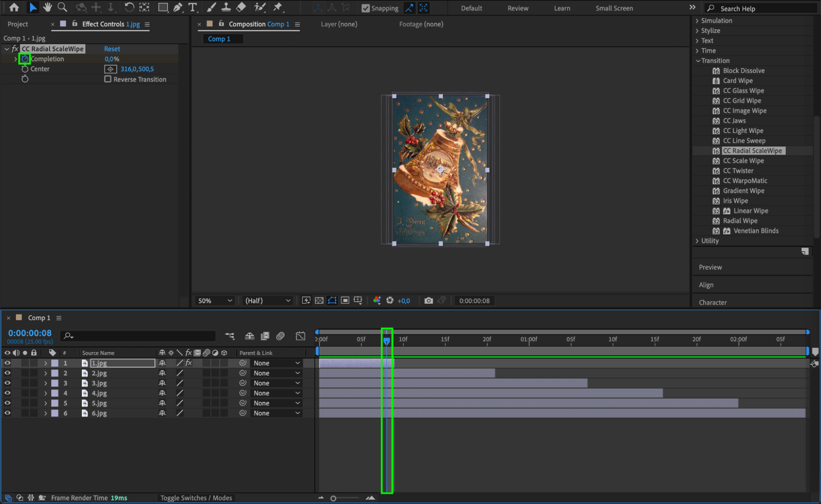The height and width of the screenshot is (504, 821).
Task: Open the 50% magnification dropdown
Action: [215, 300]
